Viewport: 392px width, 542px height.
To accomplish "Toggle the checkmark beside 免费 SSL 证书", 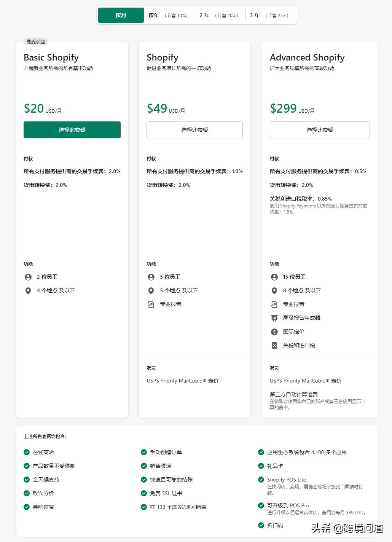I will 143,493.
